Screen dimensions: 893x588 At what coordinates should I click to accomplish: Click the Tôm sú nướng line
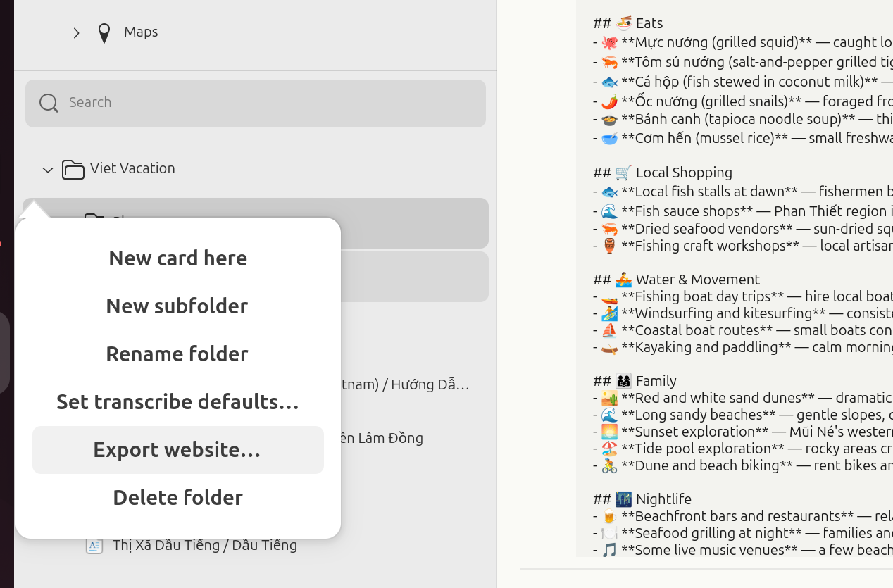(742, 62)
